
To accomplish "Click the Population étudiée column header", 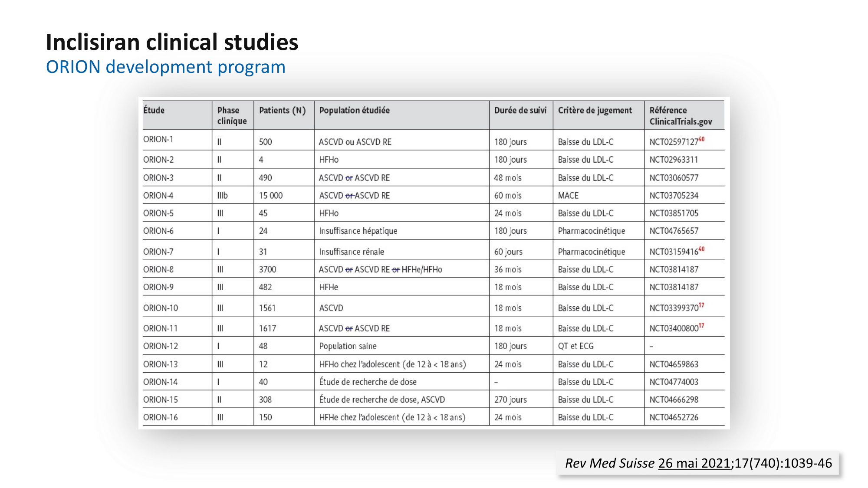I will [354, 110].
